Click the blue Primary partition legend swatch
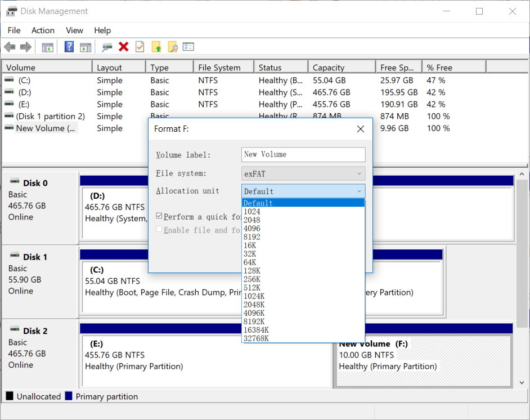Screen dimensions: 530x420 [x=69, y=396]
